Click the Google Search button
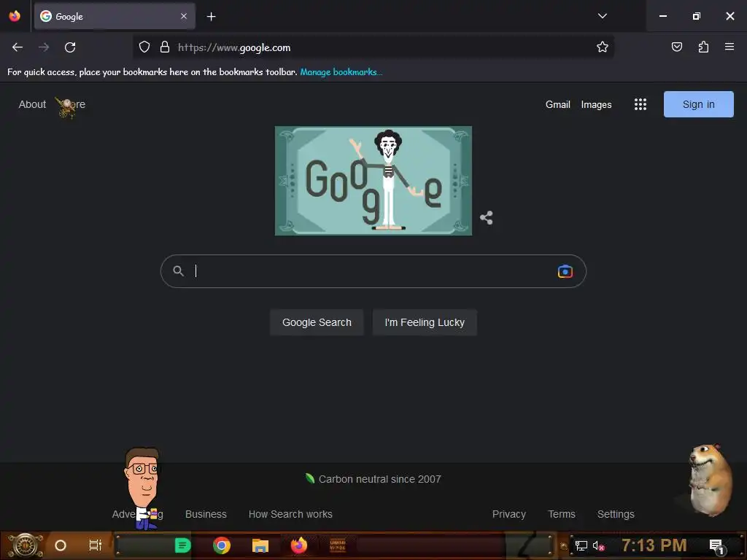The width and height of the screenshot is (747, 560). [317, 322]
